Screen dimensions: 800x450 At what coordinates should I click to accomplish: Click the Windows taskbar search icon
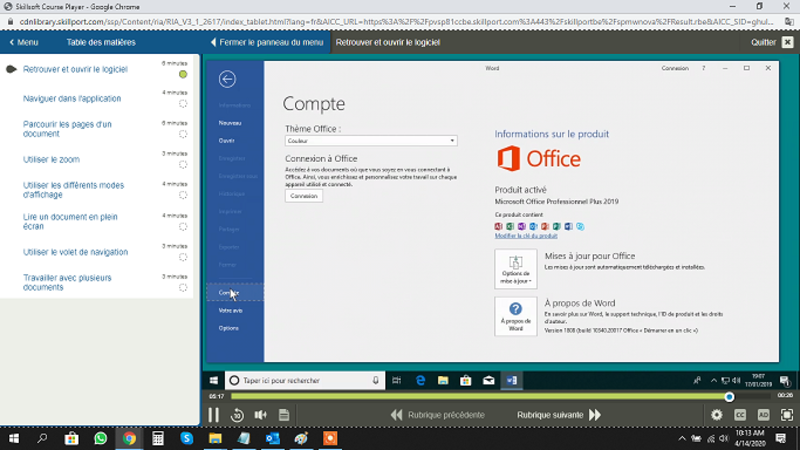click(42, 438)
